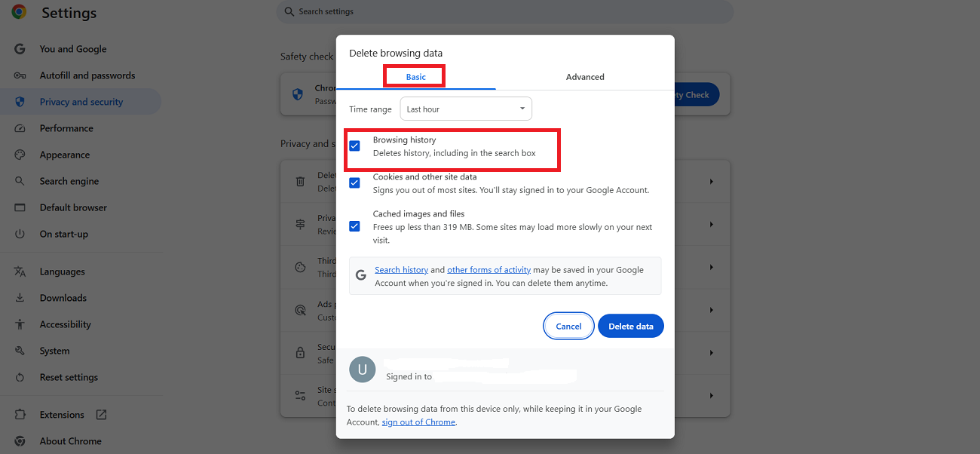Click the Security padlock icon in background list

tap(300, 353)
